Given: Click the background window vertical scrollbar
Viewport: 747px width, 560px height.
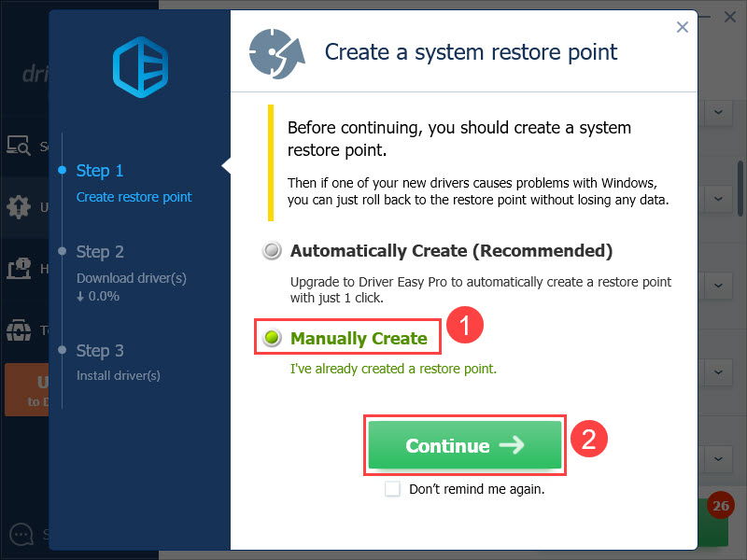Looking at the screenshot, I should coord(740,189).
